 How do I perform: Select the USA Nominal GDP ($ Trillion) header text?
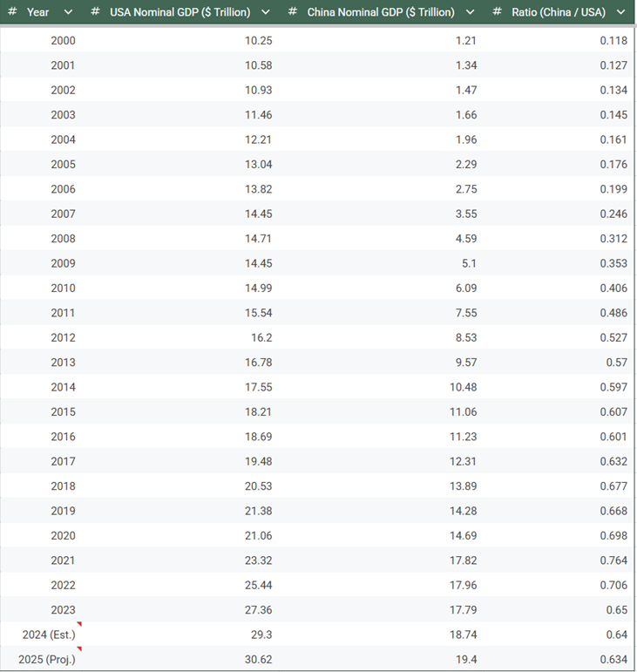[180, 12]
